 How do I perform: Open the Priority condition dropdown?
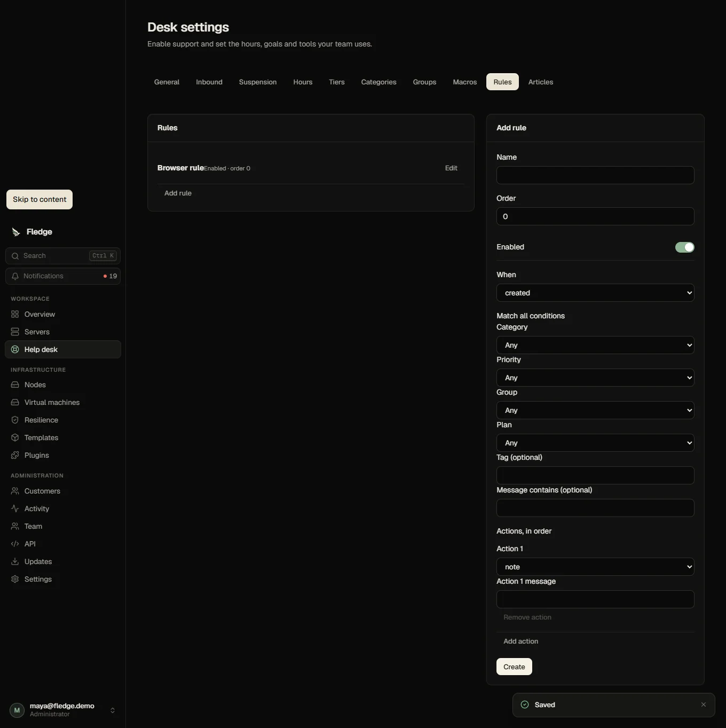tap(595, 378)
